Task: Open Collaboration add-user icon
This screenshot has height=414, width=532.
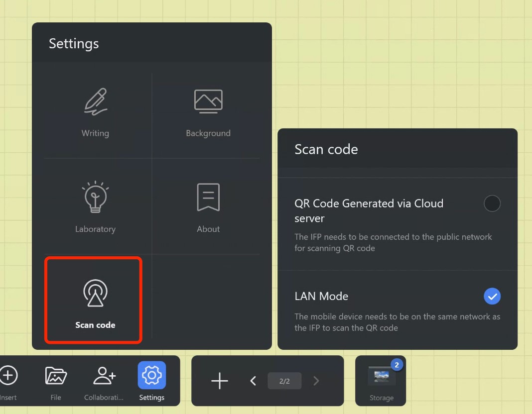Action: (104, 376)
